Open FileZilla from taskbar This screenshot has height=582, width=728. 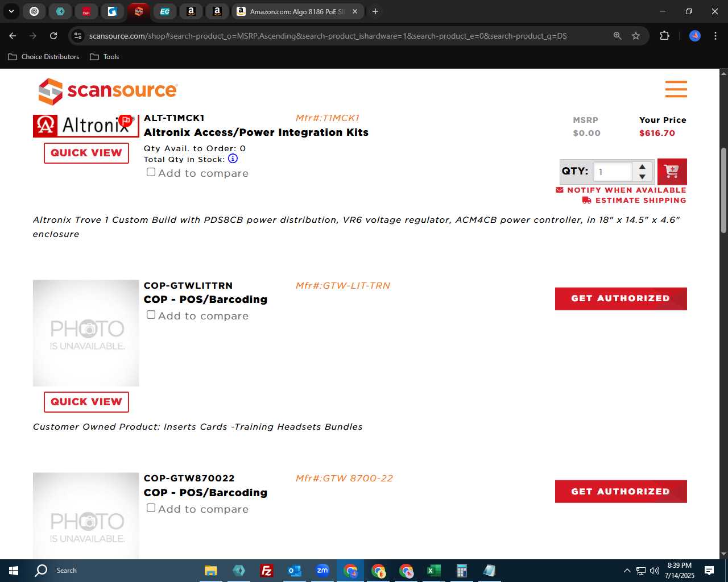pos(266,571)
